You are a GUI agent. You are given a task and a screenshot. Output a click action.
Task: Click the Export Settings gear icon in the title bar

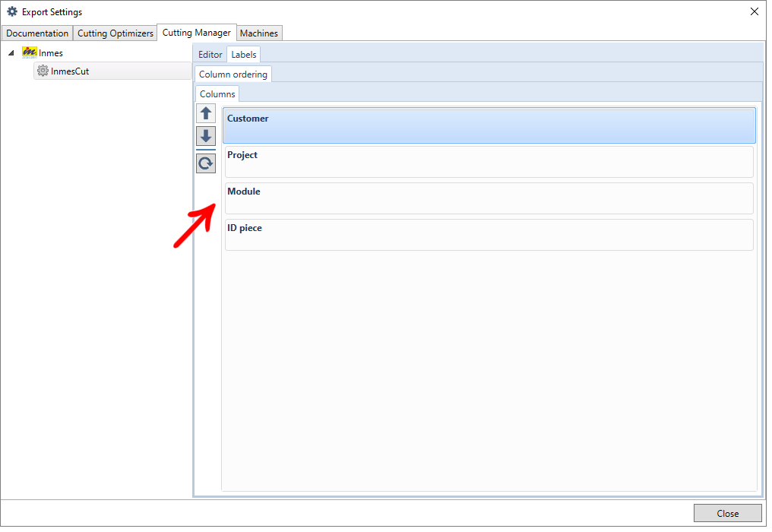pos(12,11)
